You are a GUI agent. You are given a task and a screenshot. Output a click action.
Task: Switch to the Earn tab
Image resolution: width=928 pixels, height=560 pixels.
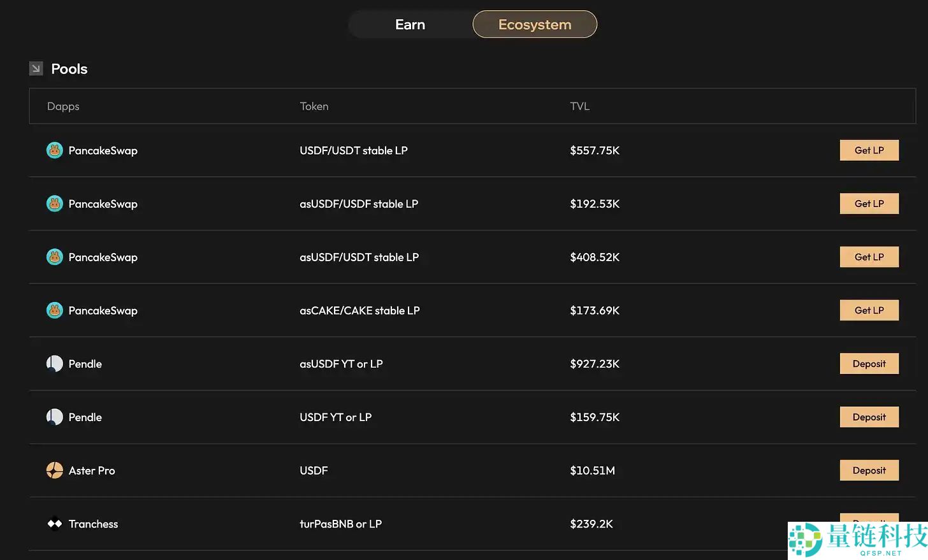tap(410, 24)
